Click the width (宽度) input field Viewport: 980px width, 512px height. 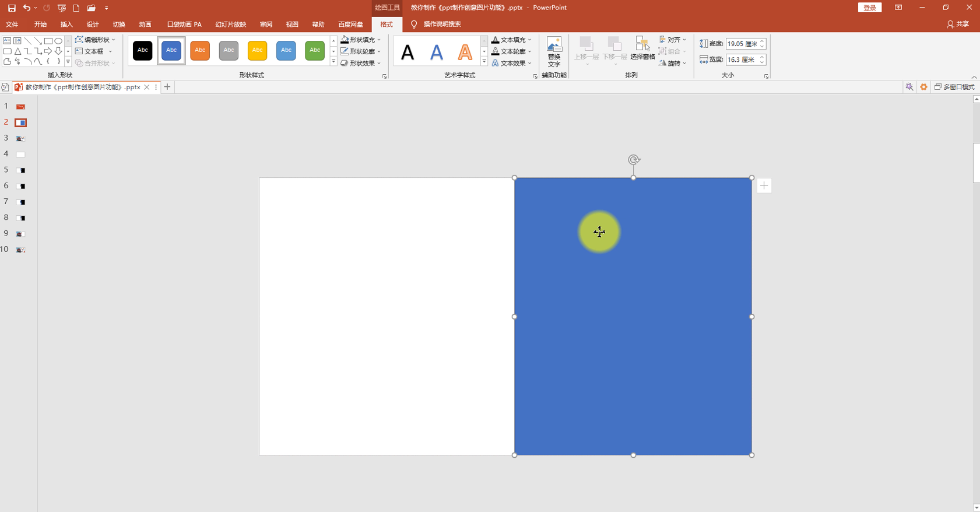742,59
